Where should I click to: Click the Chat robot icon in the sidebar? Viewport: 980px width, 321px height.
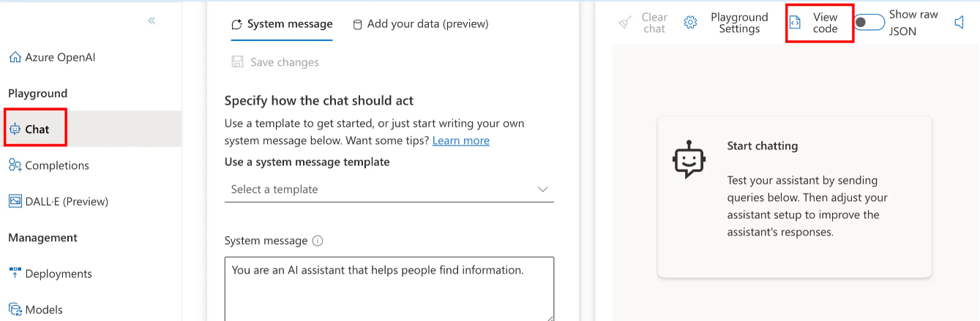coord(15,129)
